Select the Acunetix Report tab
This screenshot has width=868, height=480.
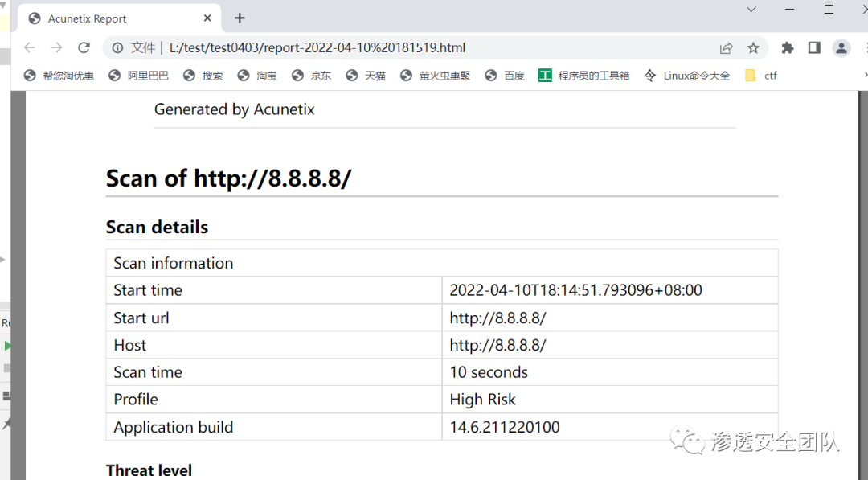click(x=120, y=18)
